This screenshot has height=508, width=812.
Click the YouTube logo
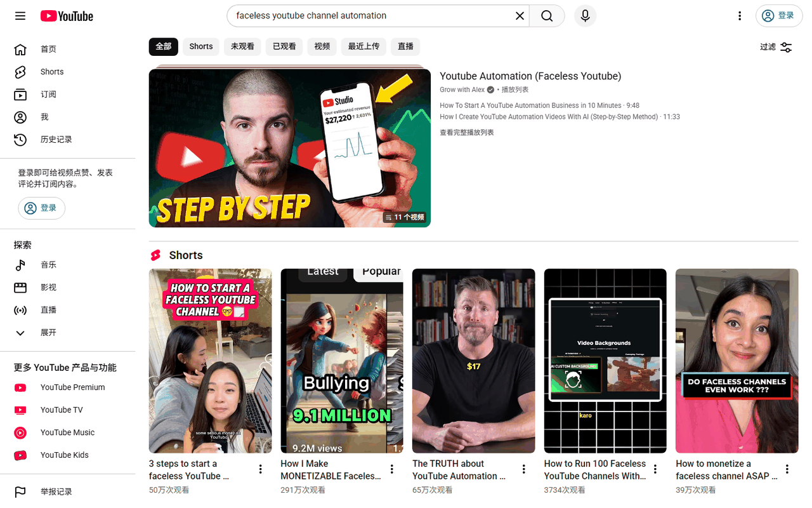click(x=67, y=16)
